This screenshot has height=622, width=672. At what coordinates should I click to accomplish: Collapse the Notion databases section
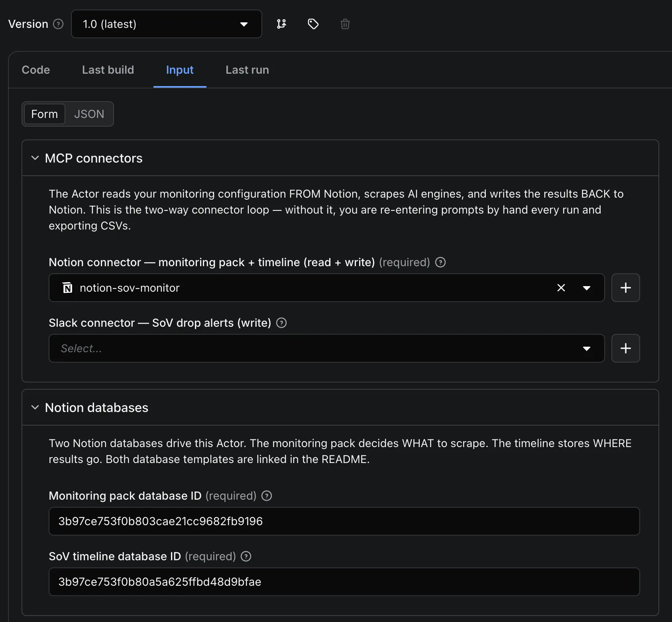coord(35,407)
